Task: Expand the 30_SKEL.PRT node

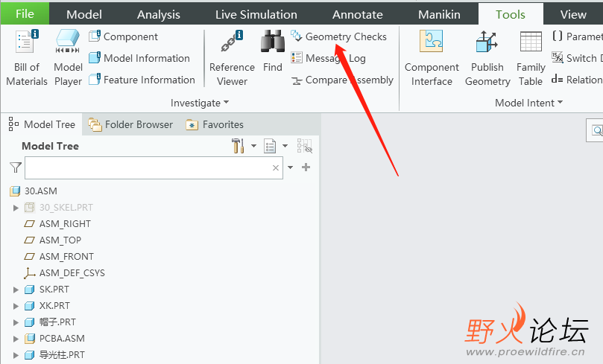Action: pos(16,208)
